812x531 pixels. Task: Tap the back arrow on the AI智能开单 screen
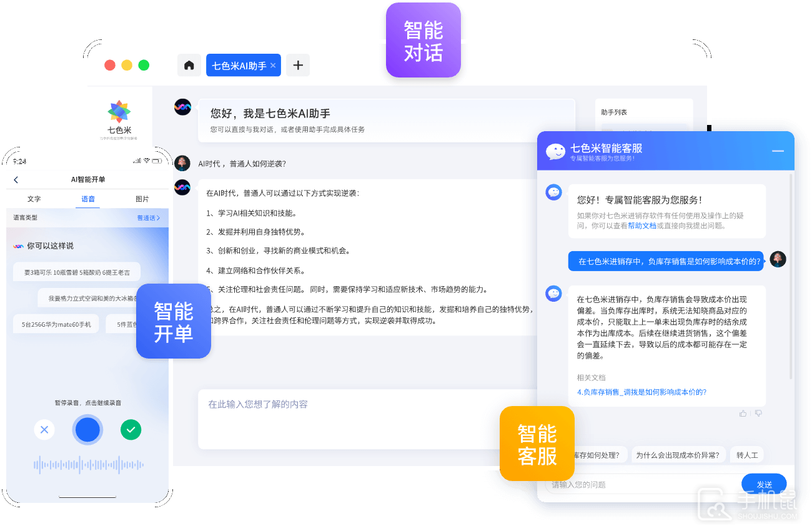pyautogui.click(x=16, y=179)
